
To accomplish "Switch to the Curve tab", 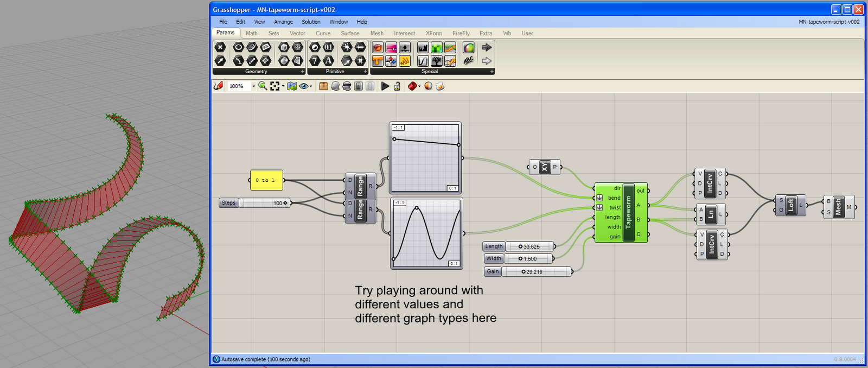I will tap(323, 33).
